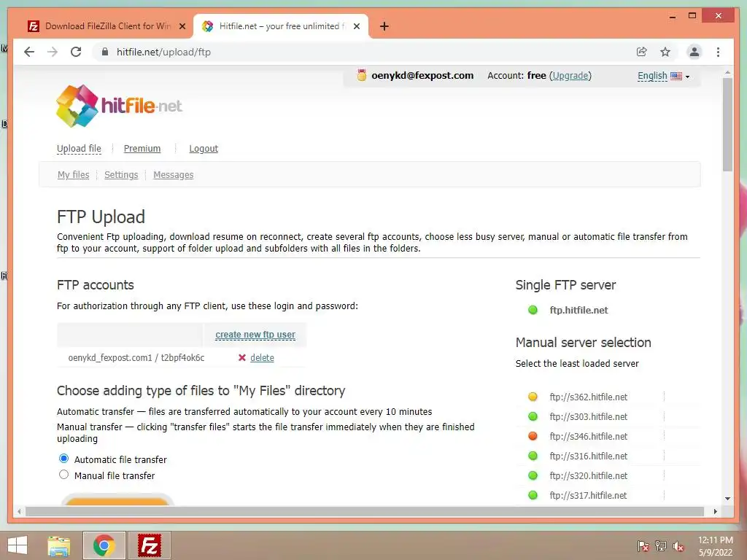Click the Logout link
Screen dimensions: 747x560
pyautogui.click(x=204, y=149)
